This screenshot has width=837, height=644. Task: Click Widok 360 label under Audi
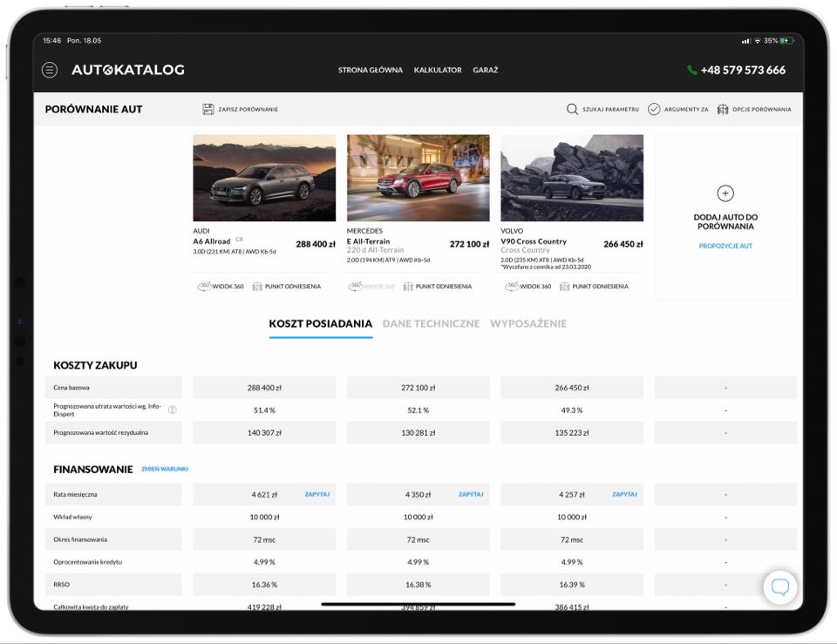tap(228, 287)
